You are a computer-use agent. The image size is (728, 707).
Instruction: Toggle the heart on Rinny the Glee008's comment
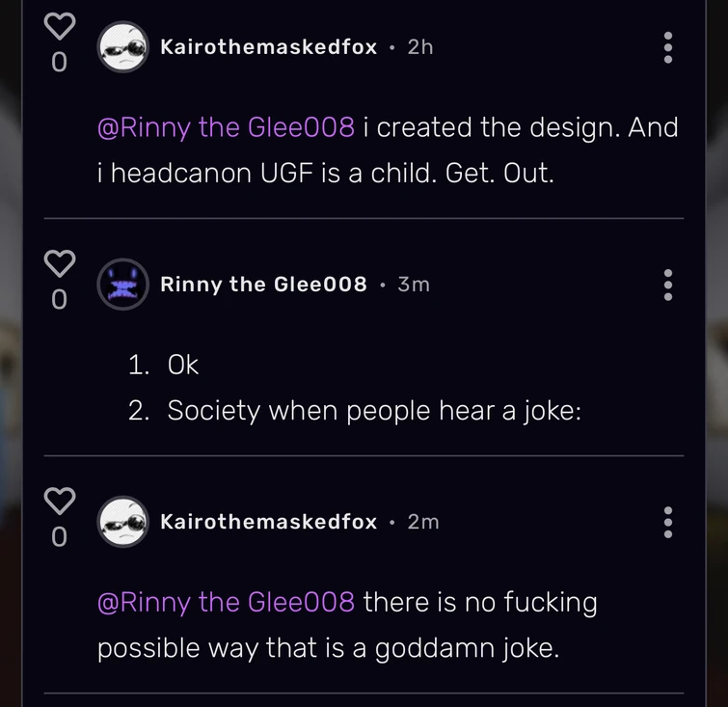coord(59,263)
